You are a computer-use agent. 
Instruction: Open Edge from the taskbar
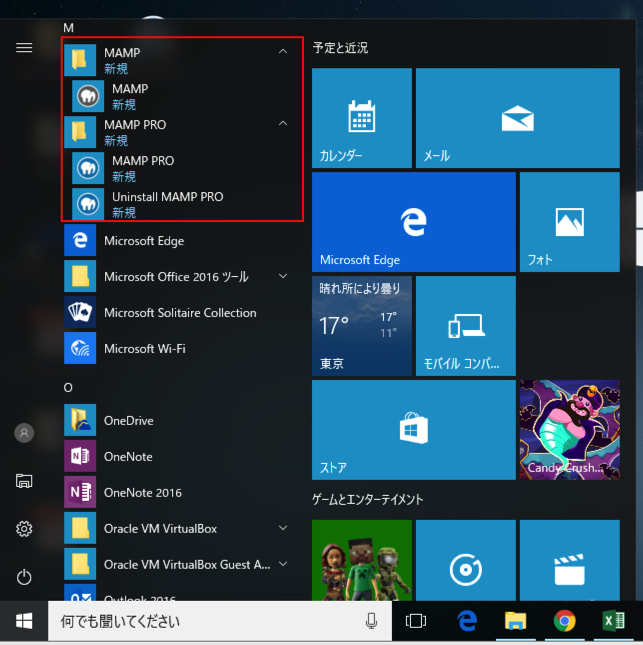click(467, 621)
